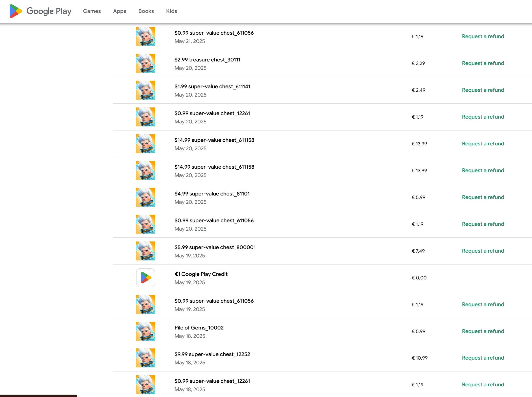This screenshot has width=532, height=397.
Task: Click Google Play Credit icon
Action: 146,278
